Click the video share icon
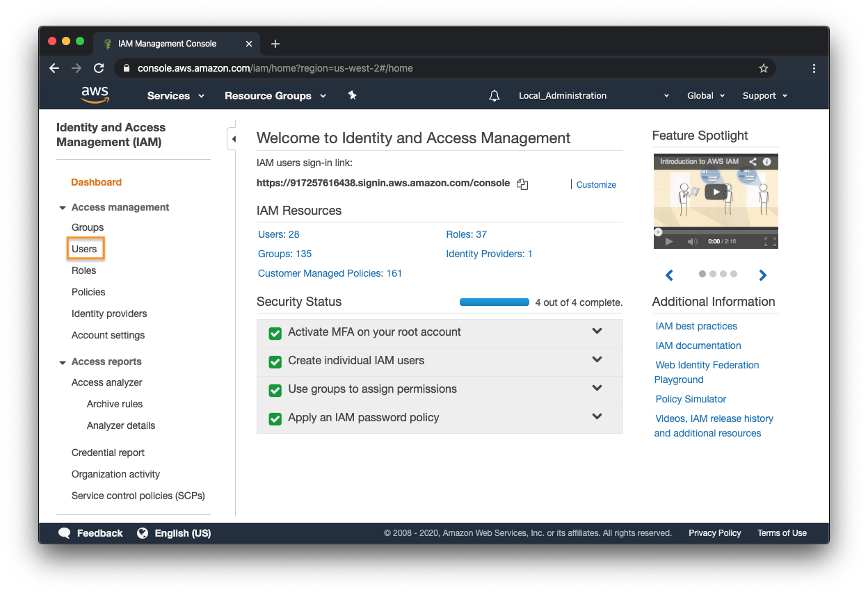The image size is (868, 595). (753, 161)
